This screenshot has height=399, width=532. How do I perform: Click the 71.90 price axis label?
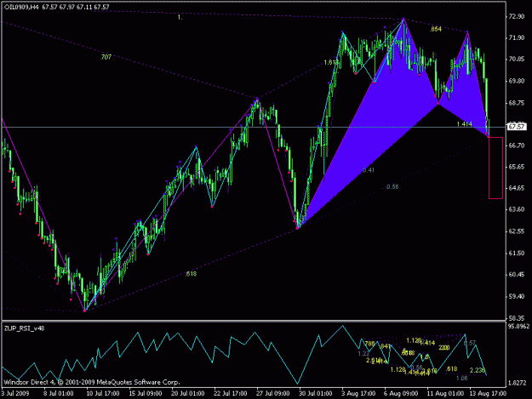(517, 38)
